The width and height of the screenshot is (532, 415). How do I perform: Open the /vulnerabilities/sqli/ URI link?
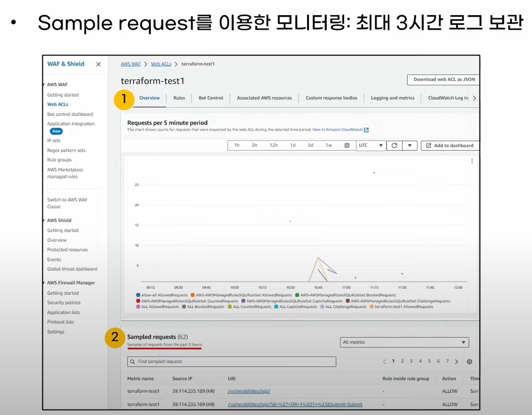tap(249, 391)
